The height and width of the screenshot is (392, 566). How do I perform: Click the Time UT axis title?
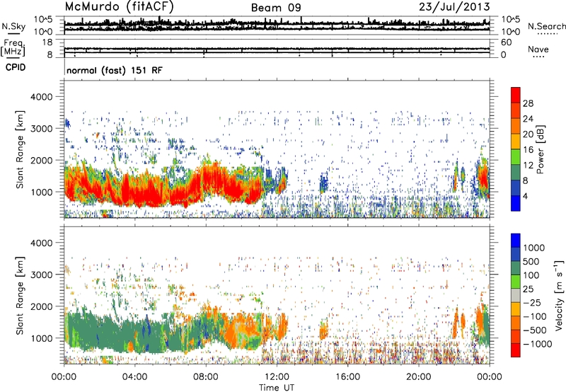277,388
